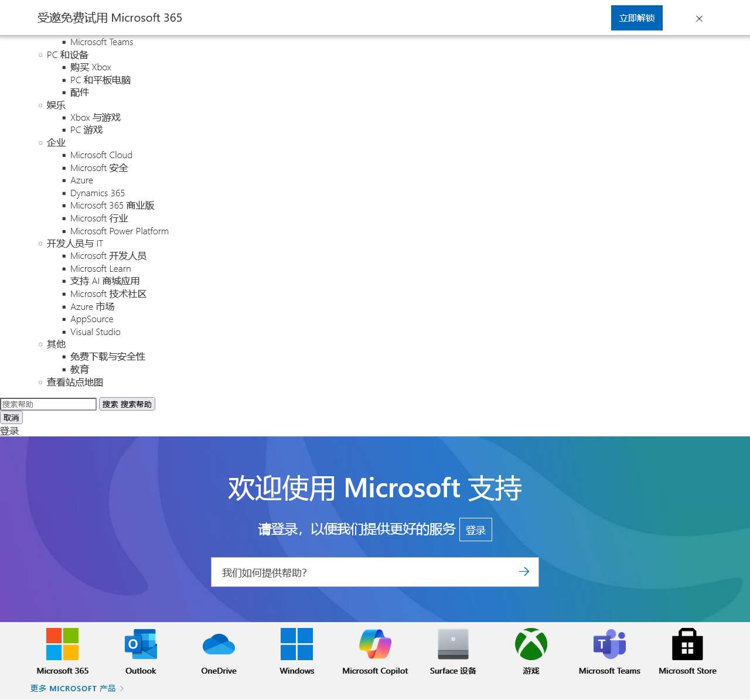This screenshot has height=700, width=750.
Task: Open the Xbox 游戏 icon
Action: pyautogui.click(x=531, y=644)
